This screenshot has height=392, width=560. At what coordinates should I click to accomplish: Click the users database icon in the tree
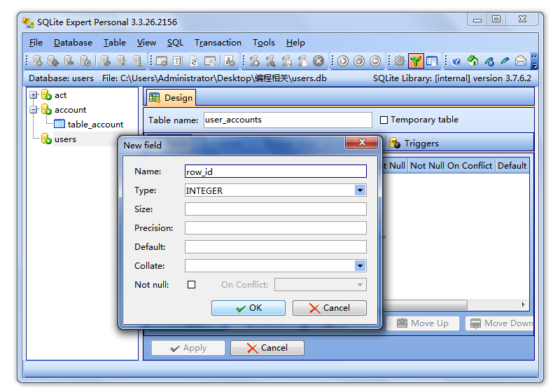tap(46, 139)
